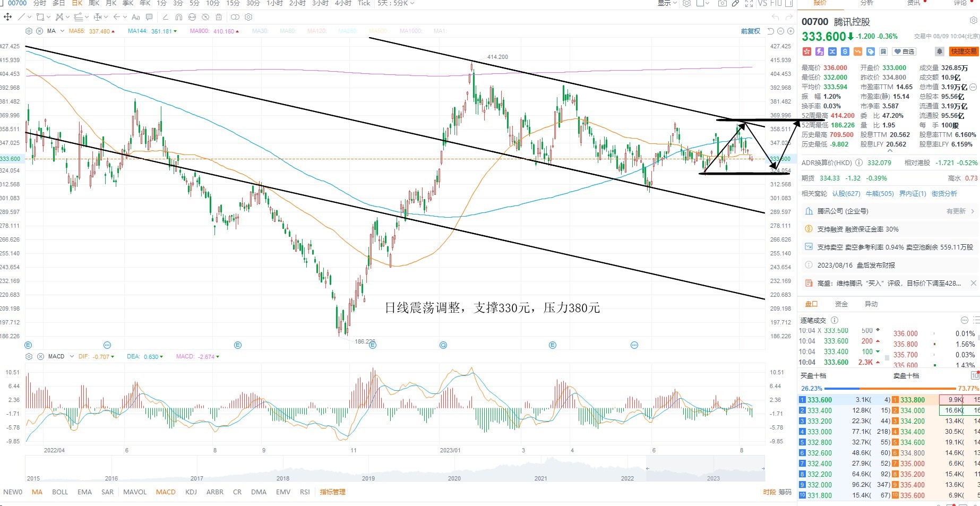The width and height of the screenshot is (980, 506).
Task: Open 指标管理 indicator management
Action: tap(332, 492)
